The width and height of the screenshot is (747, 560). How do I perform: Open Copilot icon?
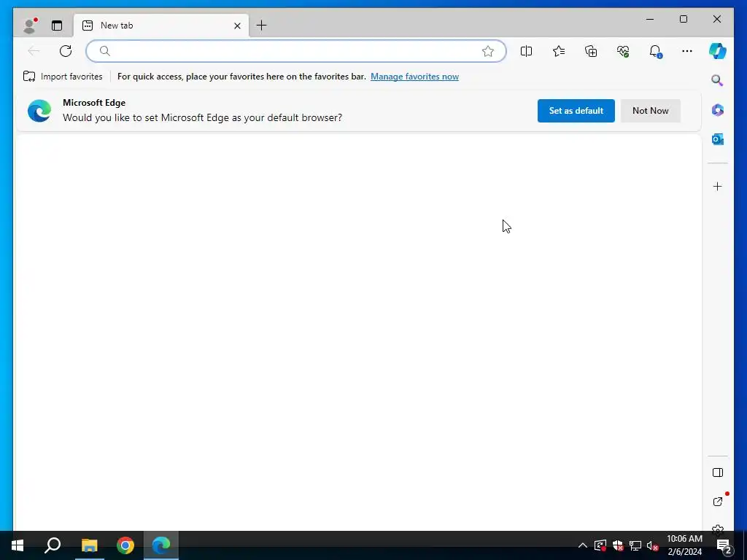[x=718, y=51]
